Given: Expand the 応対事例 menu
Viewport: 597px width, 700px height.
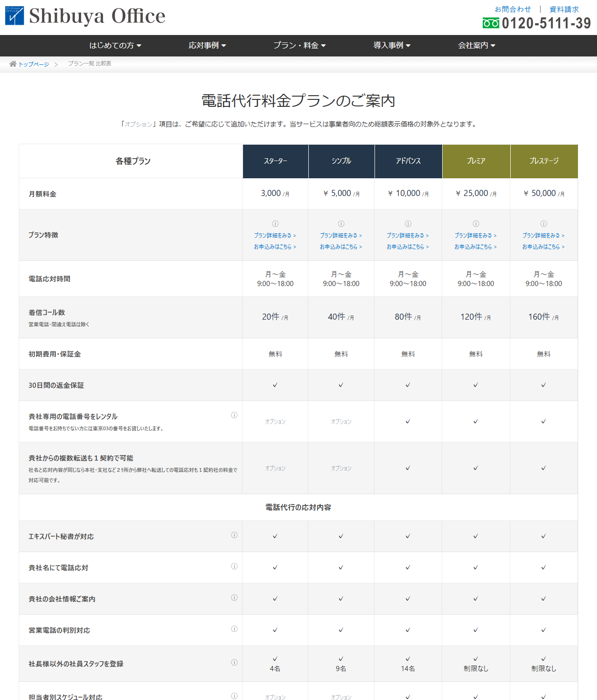Looking at the screenshot, I should tap(207, 45).
